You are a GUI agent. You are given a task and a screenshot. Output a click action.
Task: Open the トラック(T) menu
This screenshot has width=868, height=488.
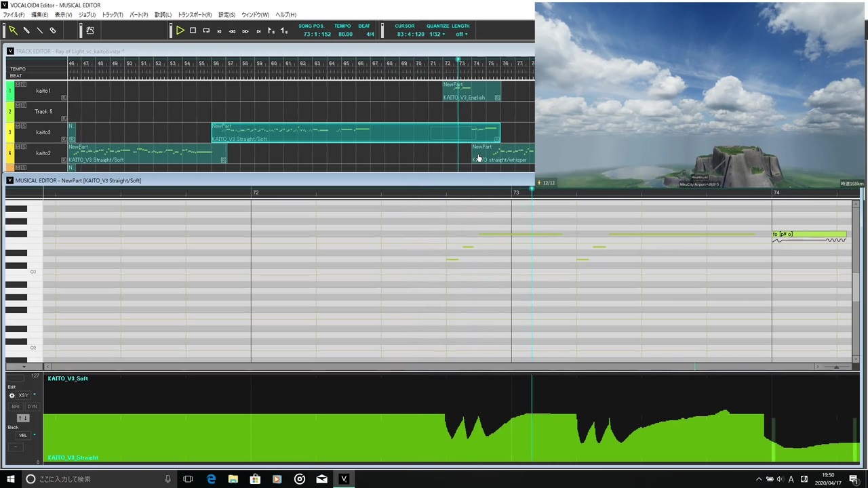tap(113, 15)
